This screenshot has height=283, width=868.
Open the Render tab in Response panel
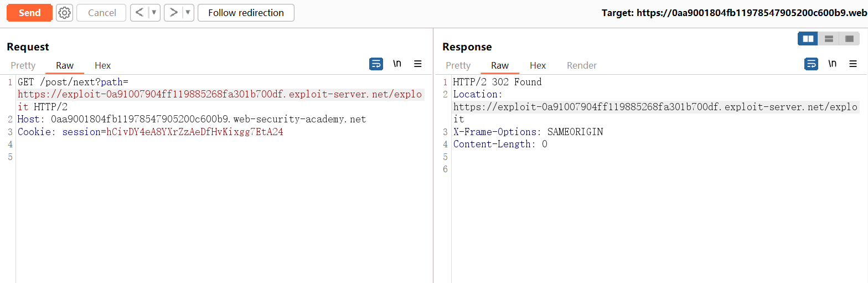click(581, 65)
